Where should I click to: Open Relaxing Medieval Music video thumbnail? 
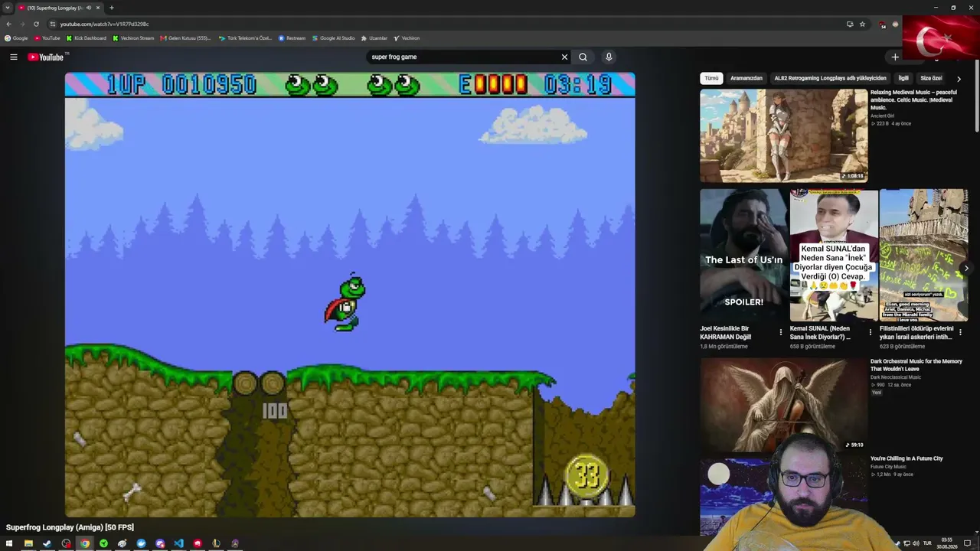tap(783, 135)
